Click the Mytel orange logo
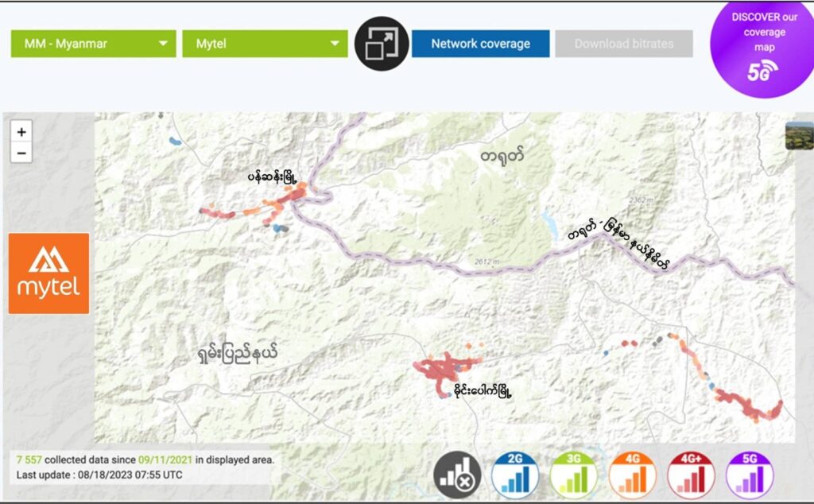 pos(48,273)
